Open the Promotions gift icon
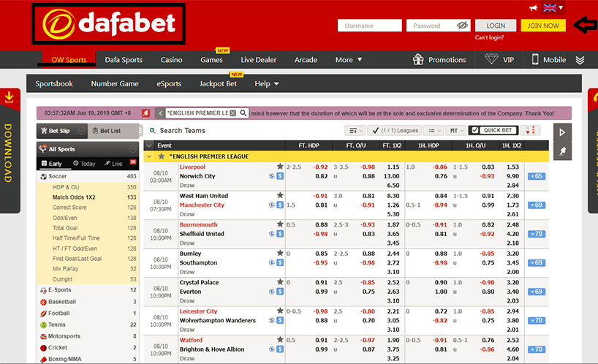This screenshot has height=364, width=598. click(x=418, y=59)
